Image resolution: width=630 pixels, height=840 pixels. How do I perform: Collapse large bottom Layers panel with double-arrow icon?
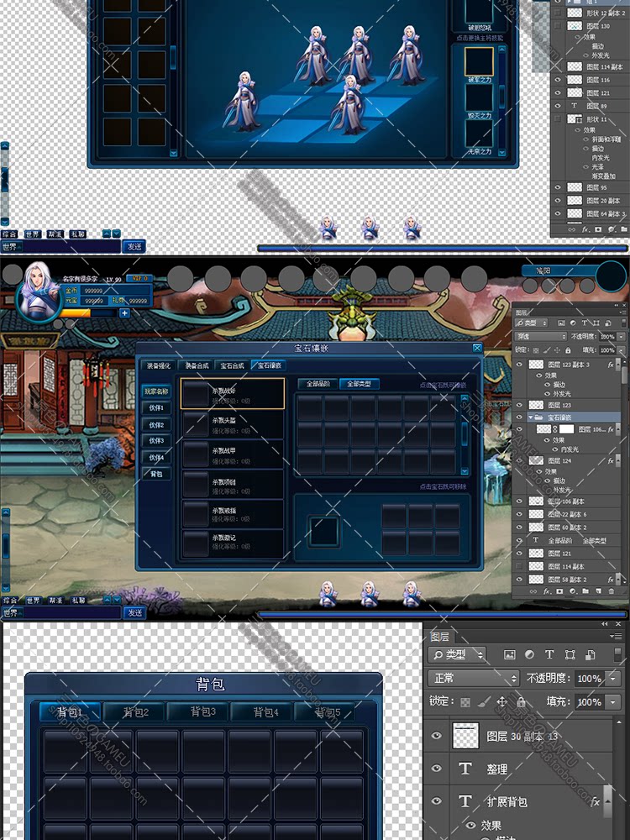(605, 624)
